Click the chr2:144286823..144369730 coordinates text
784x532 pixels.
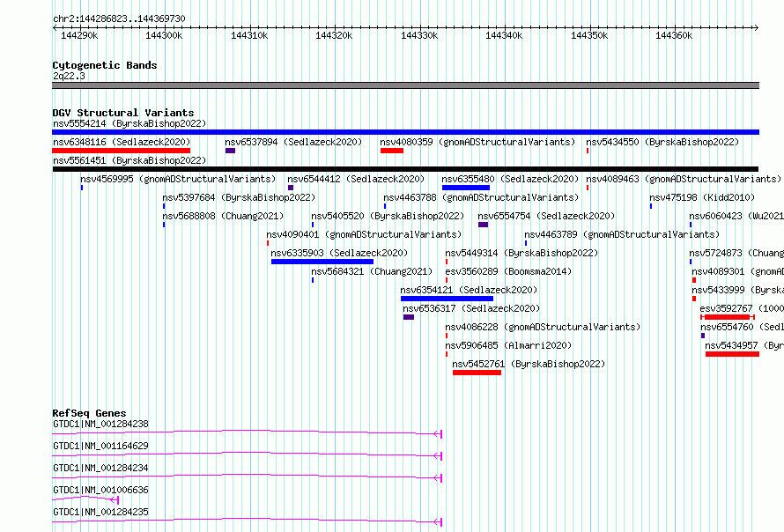tap(119, 18)
